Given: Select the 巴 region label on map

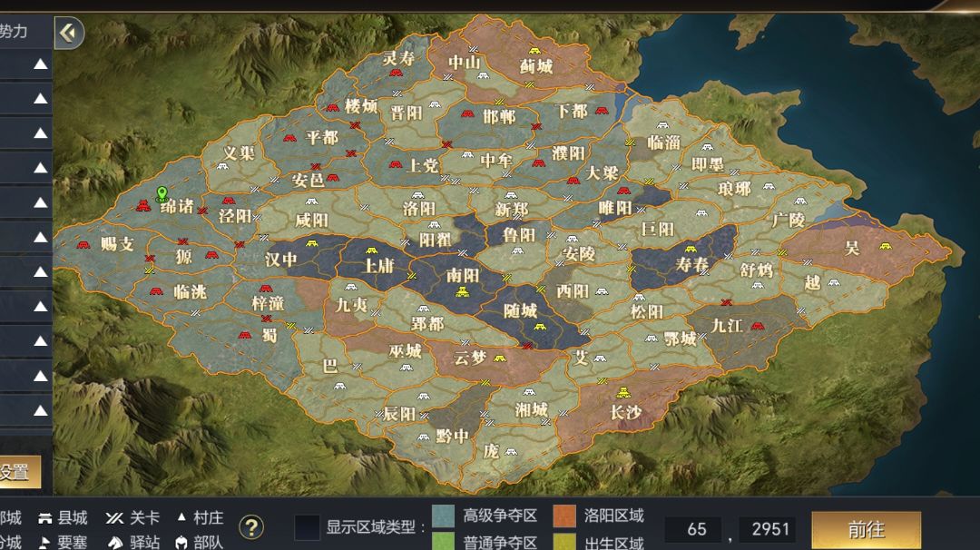Looking at the screenshot, I should pos(330,365).
